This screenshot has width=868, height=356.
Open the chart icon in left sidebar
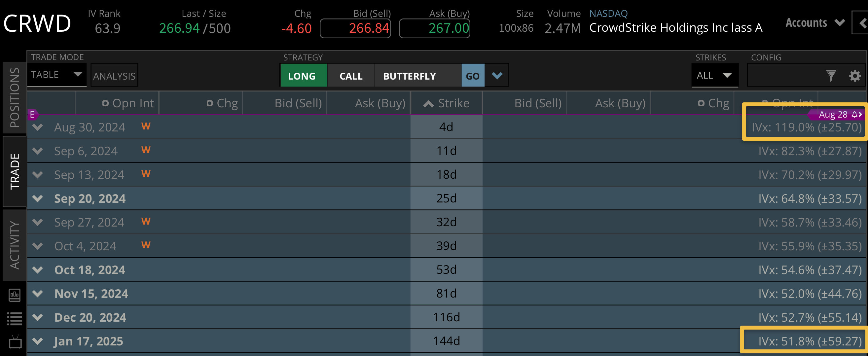click(15, 295)
